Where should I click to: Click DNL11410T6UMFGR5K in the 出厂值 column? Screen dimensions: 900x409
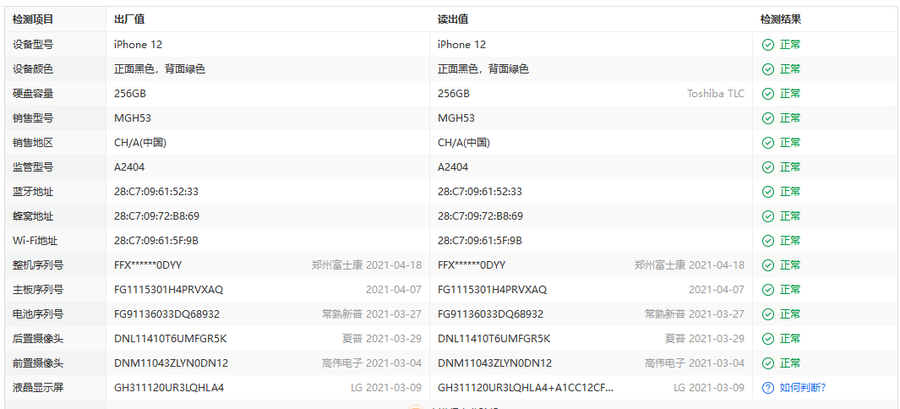pyautogui.click(x=170, y=338)
